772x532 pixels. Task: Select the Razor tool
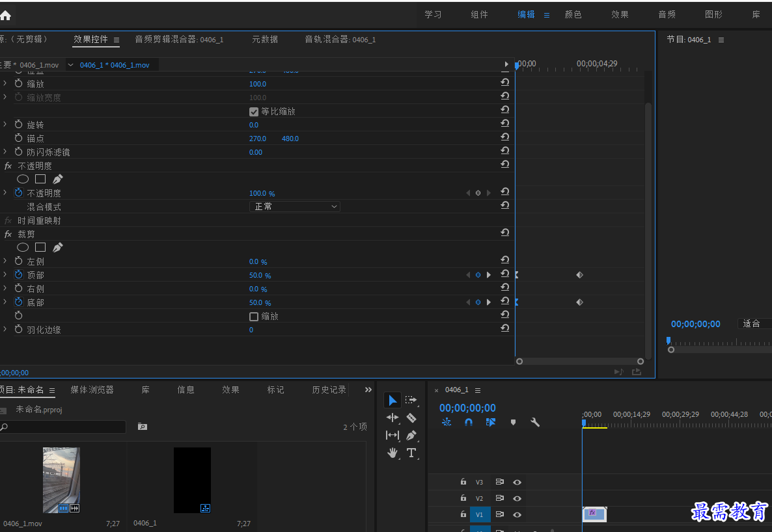click(x=411, y=418)
